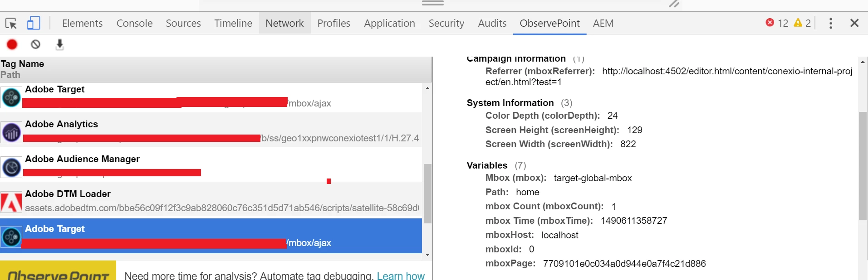Go to the Security tab
868x280 pixels.
click(446, 23)
